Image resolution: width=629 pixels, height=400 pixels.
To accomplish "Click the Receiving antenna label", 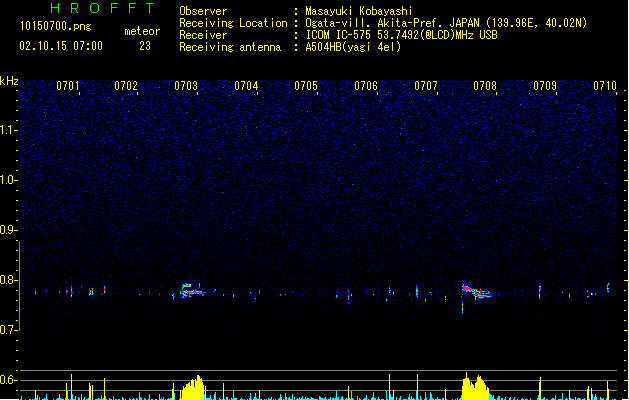I will 230,47.
